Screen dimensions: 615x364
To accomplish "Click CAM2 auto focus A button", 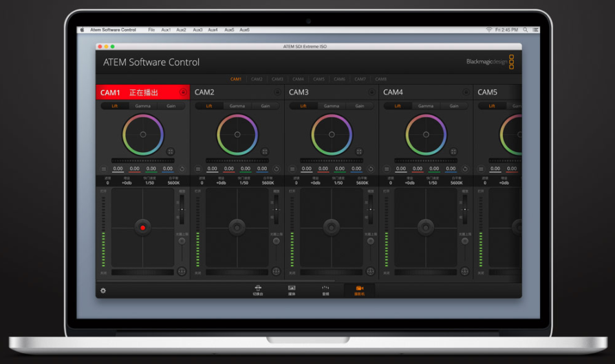I will tap(276, 271).
